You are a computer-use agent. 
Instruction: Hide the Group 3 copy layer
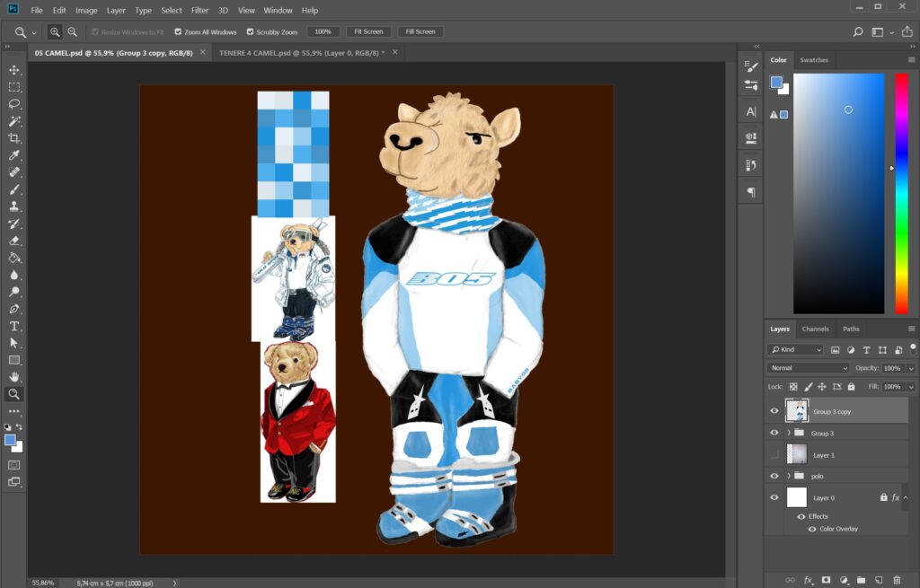pos(774,411)
